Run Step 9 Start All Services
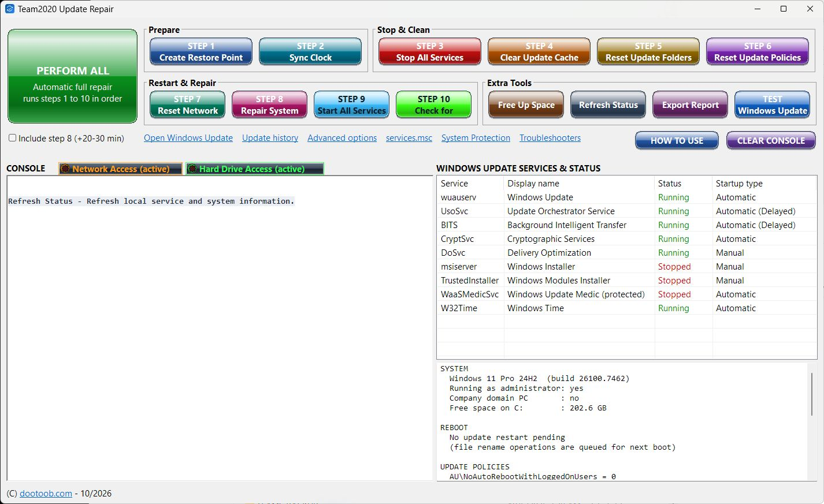This screenshot has height=504, width=824. click(352, 105)
